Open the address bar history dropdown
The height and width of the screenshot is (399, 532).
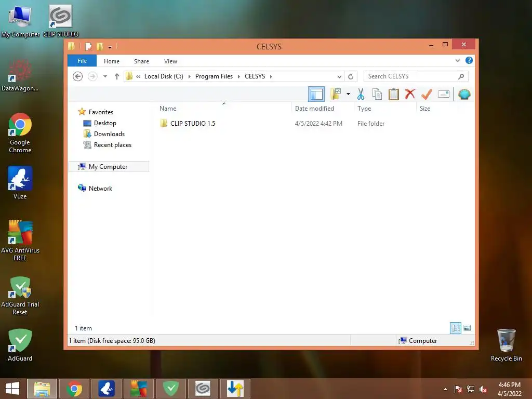[339, 76]
